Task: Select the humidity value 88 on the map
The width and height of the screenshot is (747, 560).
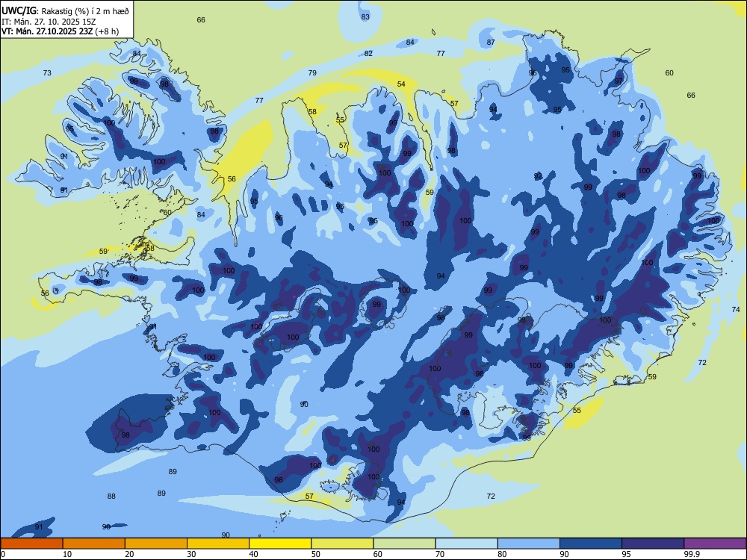Action: pyautogui.click(x=111, y=497)
